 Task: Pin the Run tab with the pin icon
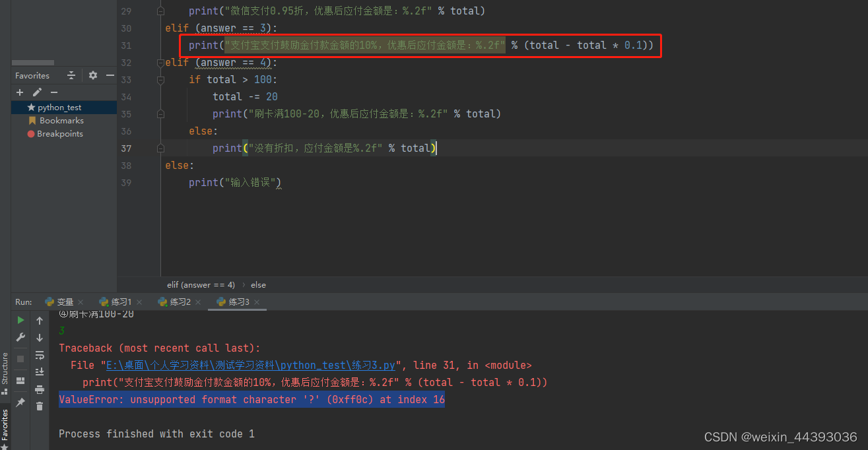coord(20,402)
